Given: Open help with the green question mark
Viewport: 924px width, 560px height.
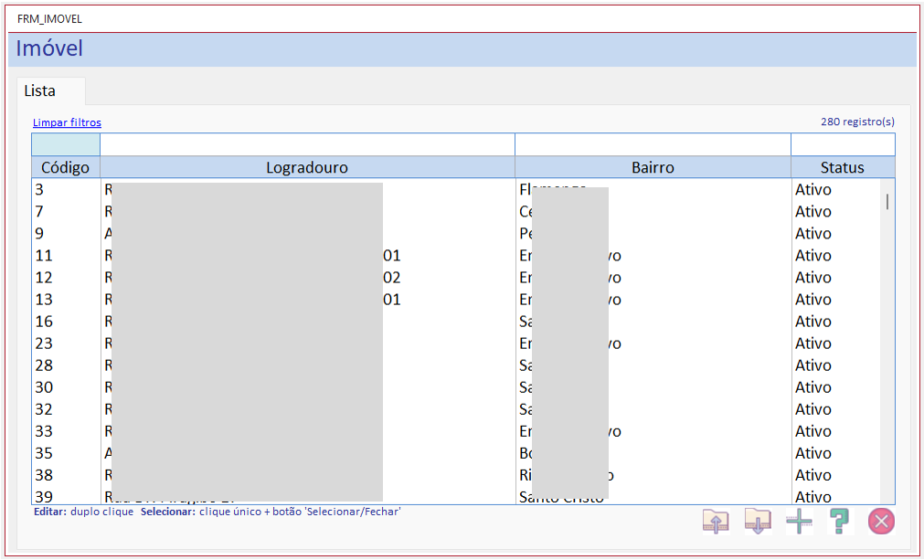Looking at the screenshot, I should click(x=840, y=521).
